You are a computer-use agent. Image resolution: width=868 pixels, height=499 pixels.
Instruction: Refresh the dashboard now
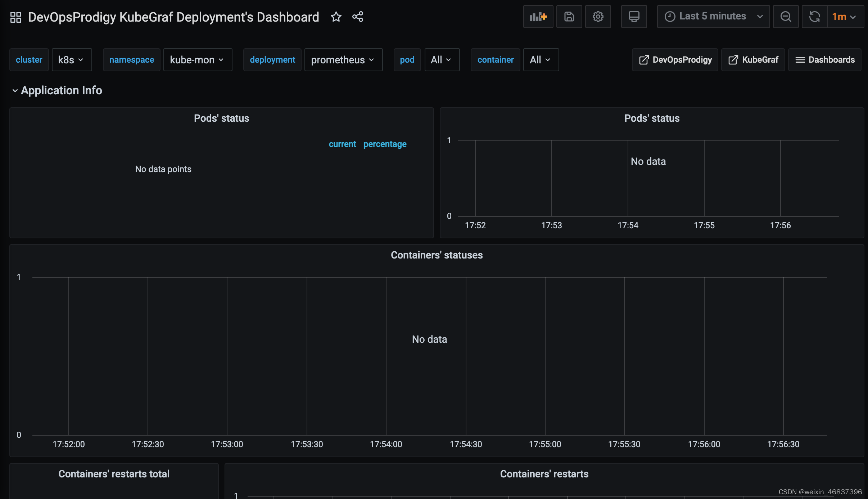tap(814, 17)
